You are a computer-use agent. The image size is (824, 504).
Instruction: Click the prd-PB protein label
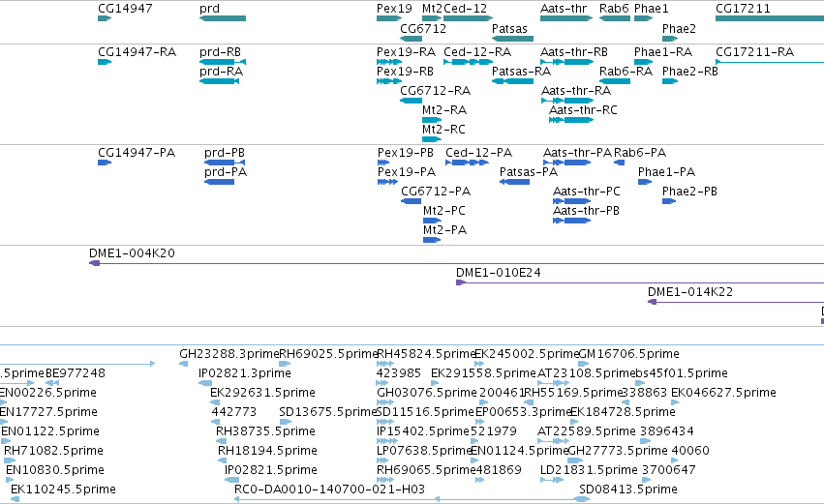click(x=225, y=153)
